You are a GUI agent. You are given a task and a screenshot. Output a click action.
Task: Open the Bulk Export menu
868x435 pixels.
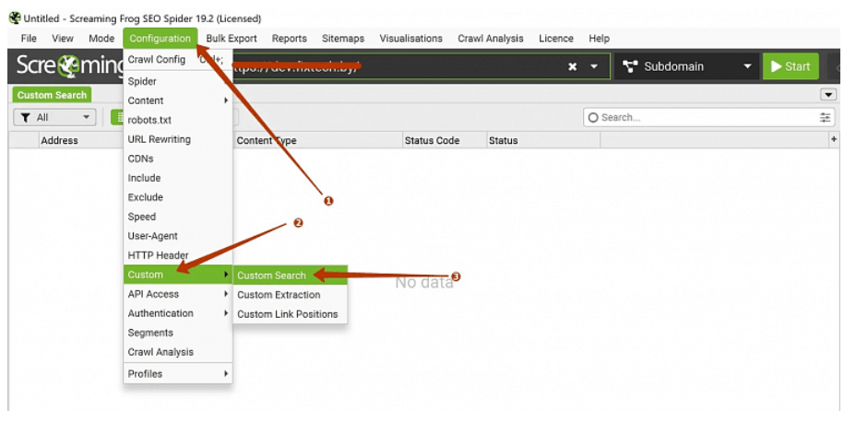232,38
